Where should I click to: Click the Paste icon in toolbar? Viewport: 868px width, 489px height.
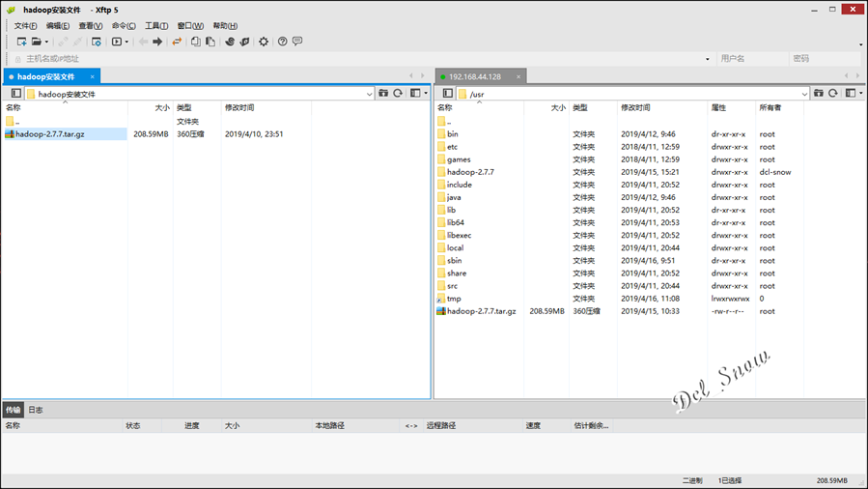point(210,42)
